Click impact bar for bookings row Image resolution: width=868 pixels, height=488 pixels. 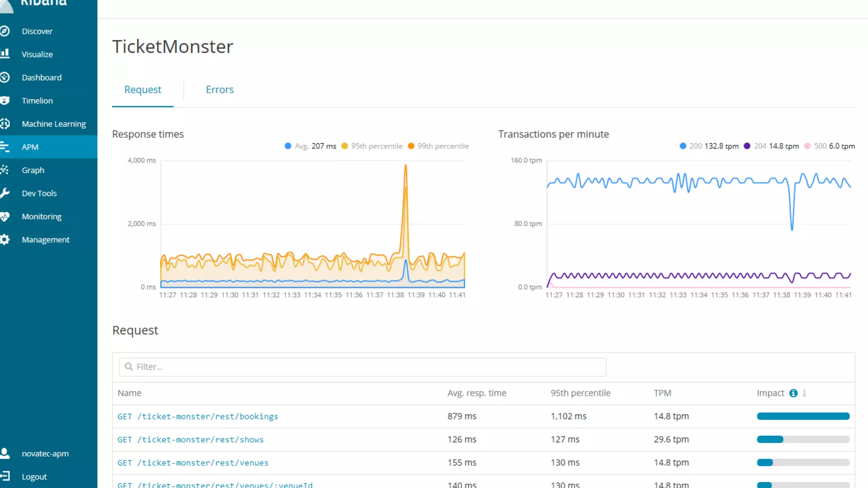click(x=803, y=416)
